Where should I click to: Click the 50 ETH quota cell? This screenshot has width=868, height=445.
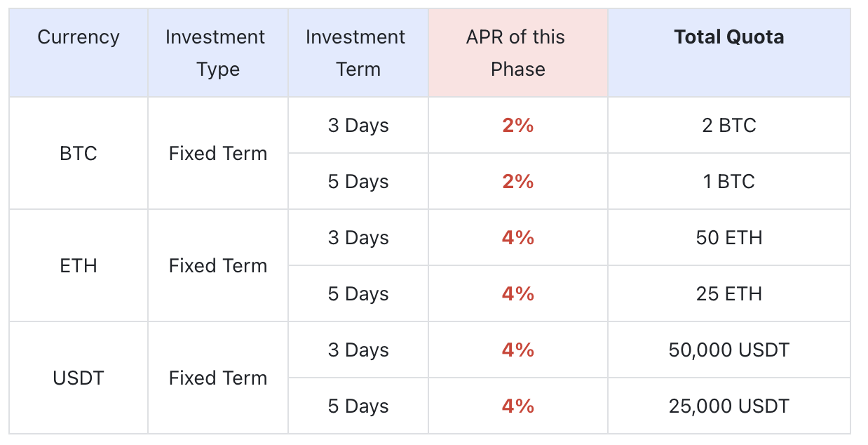pyautogui.click(x=728, y=238)
